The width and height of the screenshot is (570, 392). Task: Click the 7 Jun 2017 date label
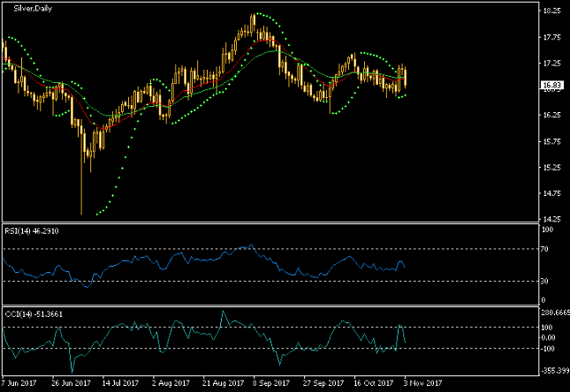19,383
